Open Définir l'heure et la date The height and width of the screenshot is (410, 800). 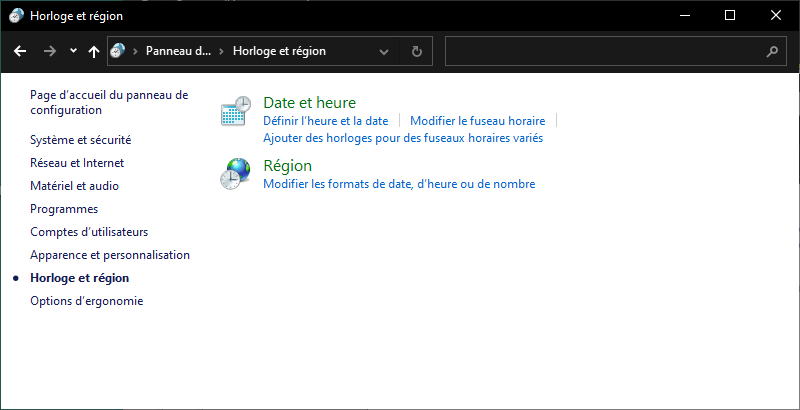(x=325, y=121)
